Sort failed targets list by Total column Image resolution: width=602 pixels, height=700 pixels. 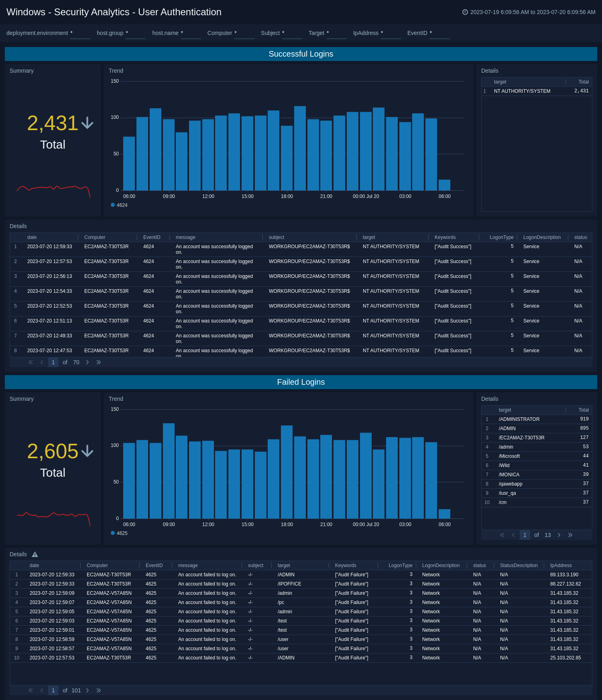click(x=584, y=410)
